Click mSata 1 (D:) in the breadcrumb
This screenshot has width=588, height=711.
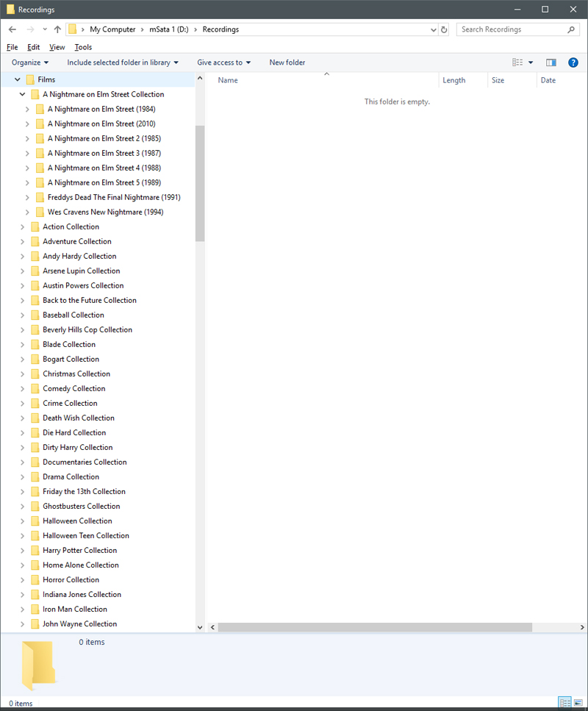point(168,29)
